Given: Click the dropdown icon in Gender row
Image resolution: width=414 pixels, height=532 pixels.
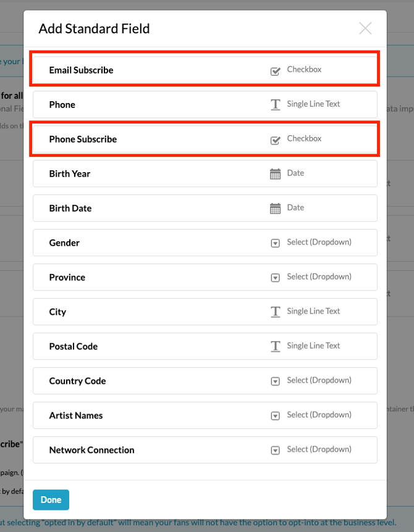Looking at the screenshot, I should pyautogui.click(x=276, y=243).
